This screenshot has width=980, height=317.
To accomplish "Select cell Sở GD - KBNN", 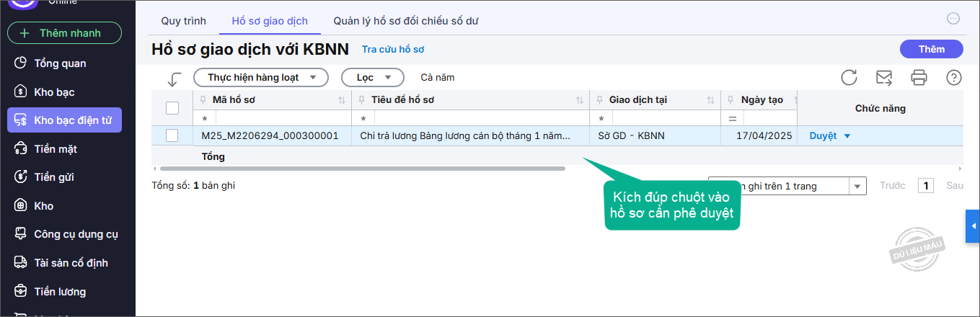I will [655, 135].
